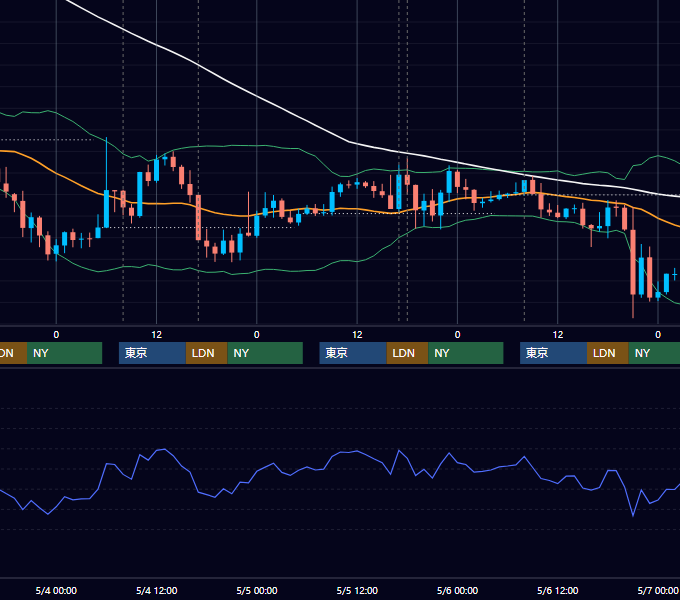Click the 5/4 00:00 time axis label

point(56,590)
